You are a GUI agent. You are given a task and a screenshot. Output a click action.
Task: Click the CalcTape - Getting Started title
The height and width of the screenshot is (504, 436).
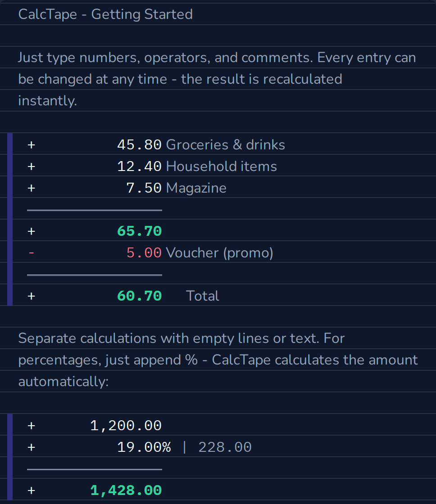105,14
